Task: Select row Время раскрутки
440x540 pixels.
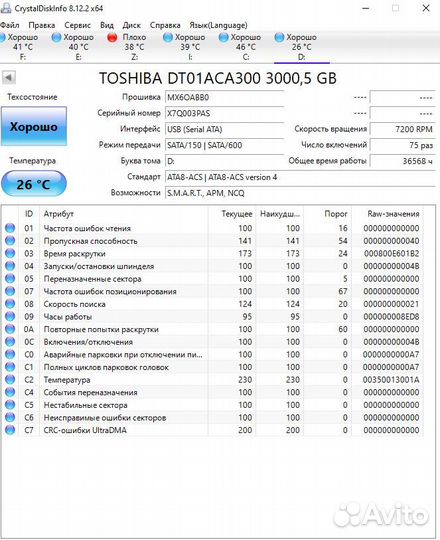Action: (213, 253)
